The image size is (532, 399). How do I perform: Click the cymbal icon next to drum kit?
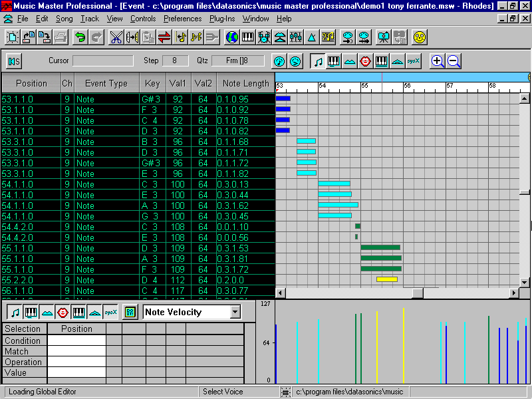point(279,37)
